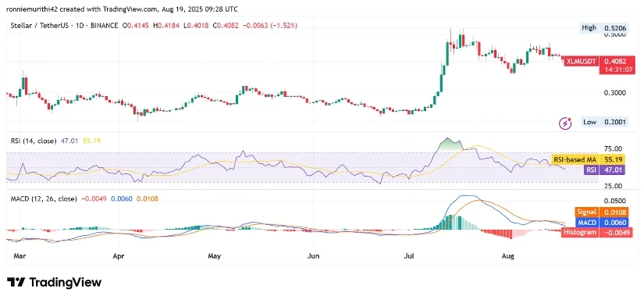Click the RSI value 47.01 in legend
This screenshot has width=644, height=300.
coord(69,141)
